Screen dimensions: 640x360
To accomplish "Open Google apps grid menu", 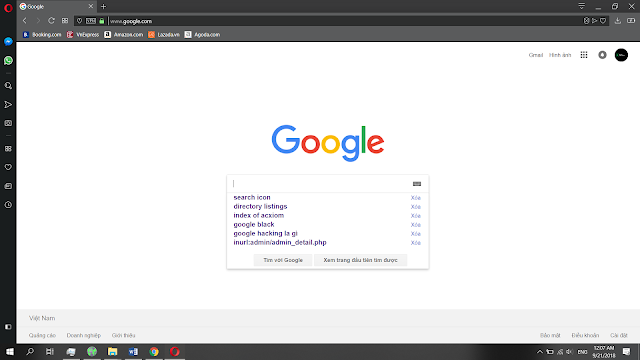I will pos(584,55).
